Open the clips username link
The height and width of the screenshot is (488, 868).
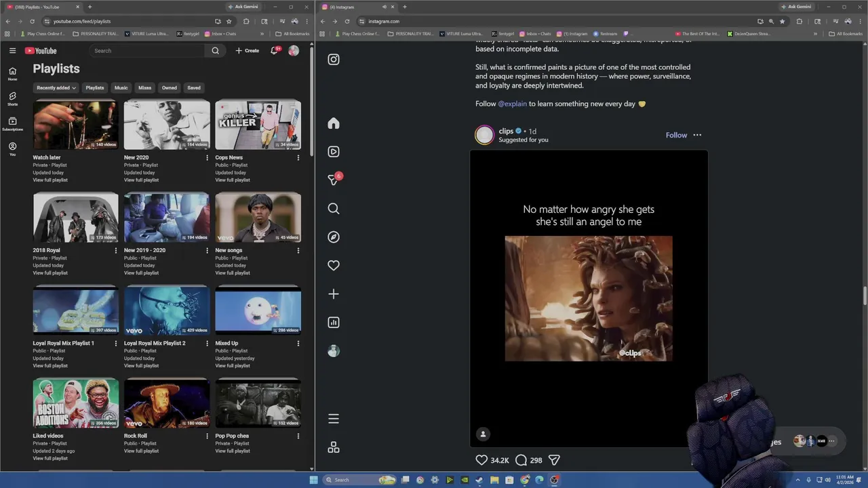(x=506, y=131)
